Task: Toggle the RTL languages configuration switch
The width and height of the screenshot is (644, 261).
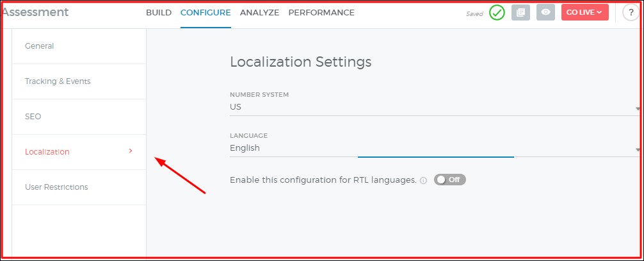Action: (450, 180)
